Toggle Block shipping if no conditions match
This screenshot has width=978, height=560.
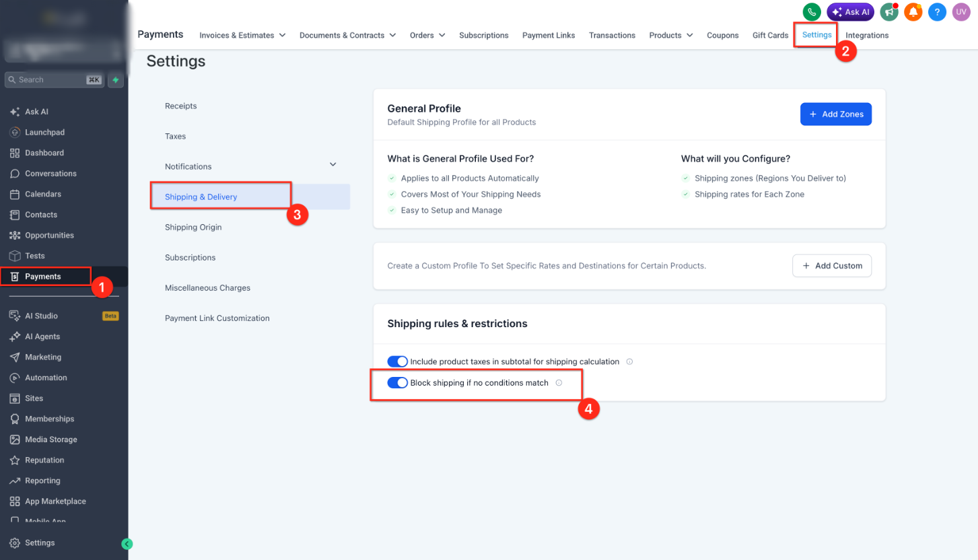[398, 383]
